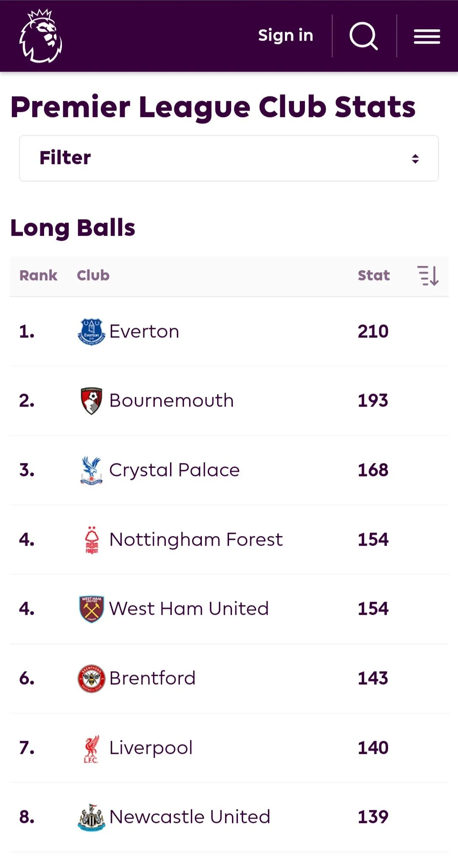The width and height of the screenshot is (458, 868).
Task: Toggle the Stat sort order icon
Action: pyautogui.click(x=428, y=276)
